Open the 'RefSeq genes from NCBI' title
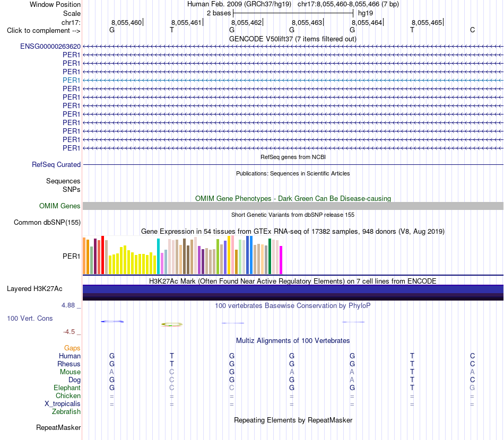Viewport: 504px width, 440px height. click(x=293, y=157)
